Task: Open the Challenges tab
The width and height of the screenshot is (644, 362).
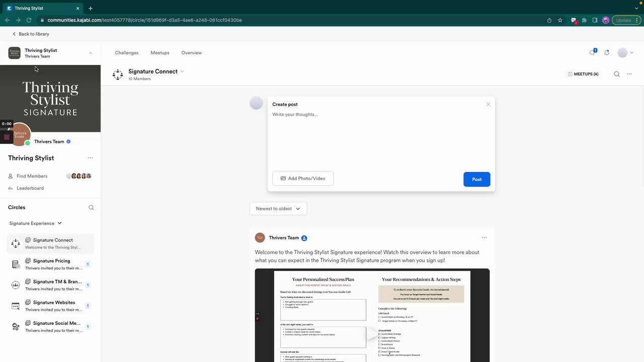Action: click(126, 53)
